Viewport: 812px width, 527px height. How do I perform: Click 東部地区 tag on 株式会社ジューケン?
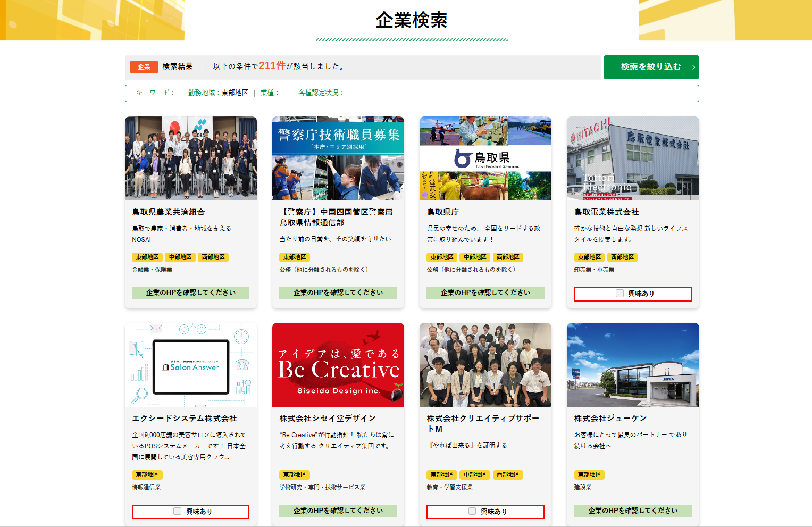click(589, 475)
